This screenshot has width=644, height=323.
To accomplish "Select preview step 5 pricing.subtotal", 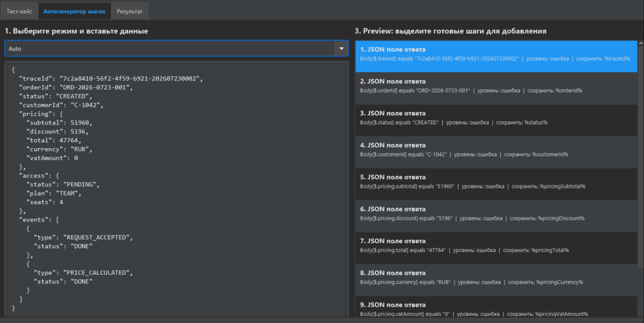I will click(x=496, y=184).
